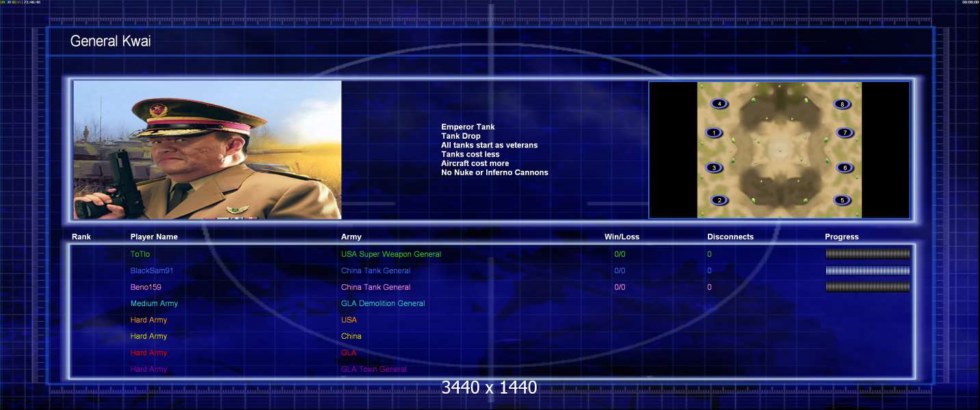Click the 'Rank' column header

81,237
